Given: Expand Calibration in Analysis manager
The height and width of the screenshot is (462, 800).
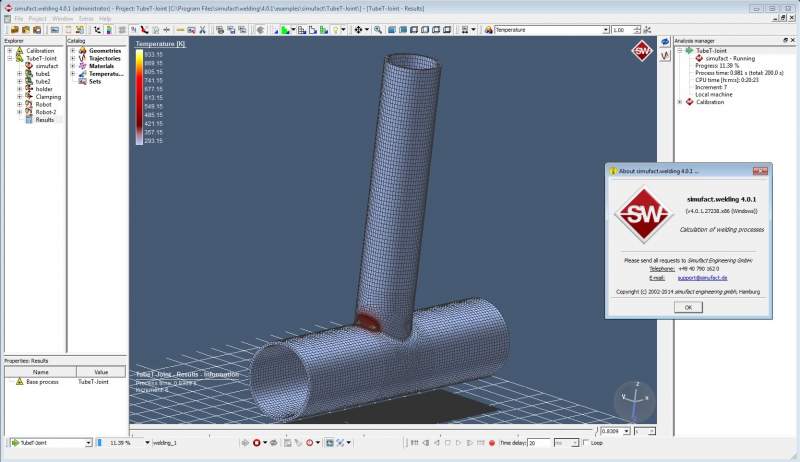Looking at the screenshot, I should 680,102.
